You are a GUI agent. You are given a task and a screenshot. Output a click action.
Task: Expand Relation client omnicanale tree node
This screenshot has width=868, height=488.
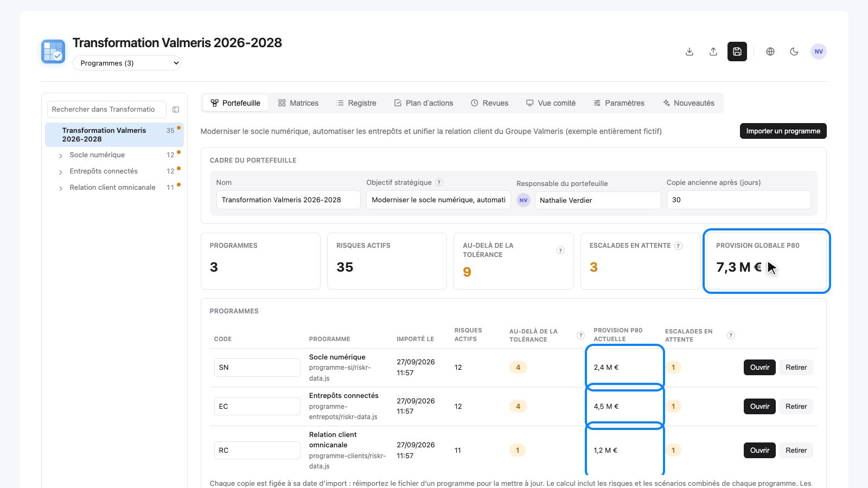coord(60,188)
